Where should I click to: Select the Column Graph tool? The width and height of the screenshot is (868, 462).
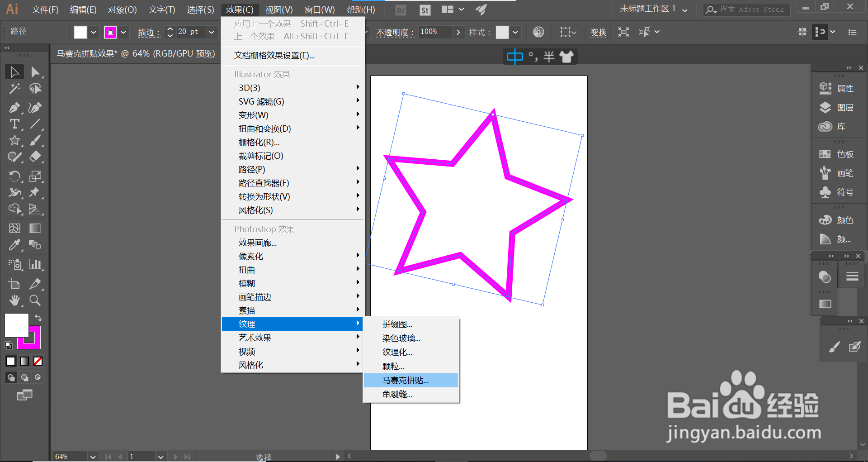(x=35, y=264)
